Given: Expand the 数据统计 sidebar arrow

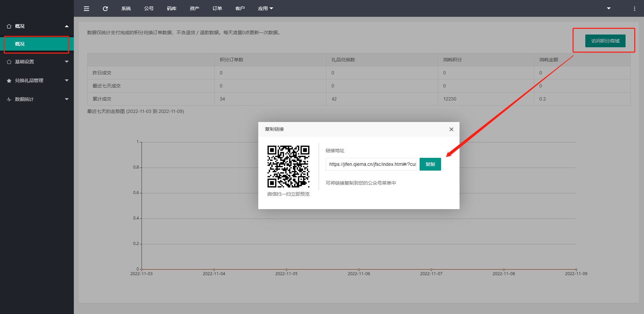Looking at the screenshot, I should tap(67, 99).
